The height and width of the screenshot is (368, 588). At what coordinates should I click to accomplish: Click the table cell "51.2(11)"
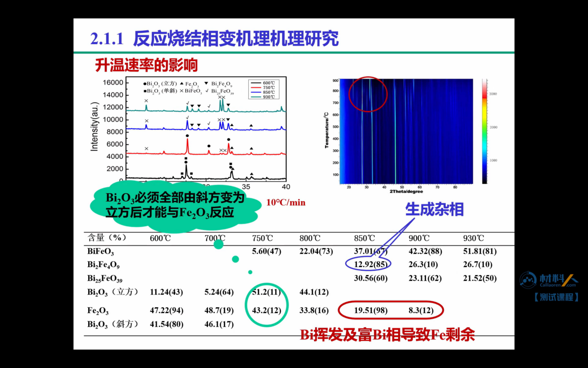[267, 292]
